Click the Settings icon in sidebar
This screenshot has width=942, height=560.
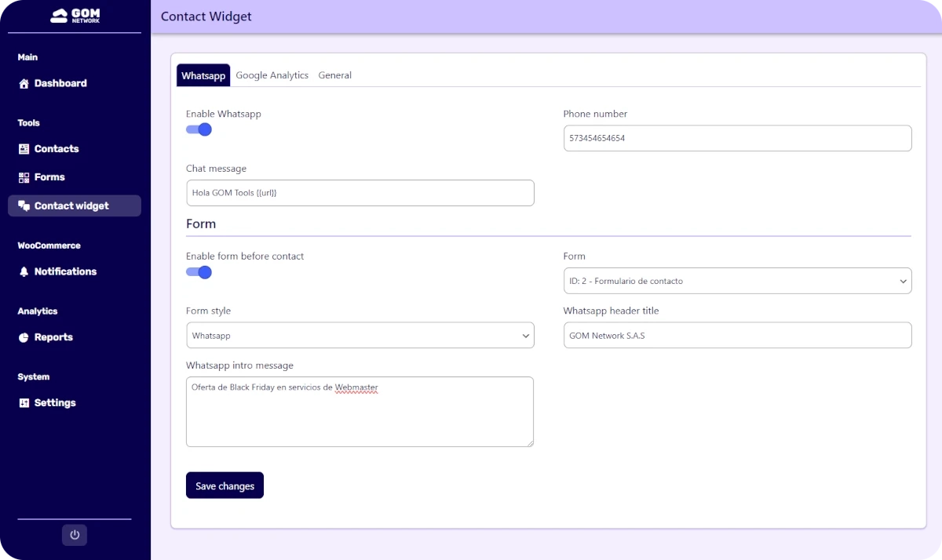[24, 403]
